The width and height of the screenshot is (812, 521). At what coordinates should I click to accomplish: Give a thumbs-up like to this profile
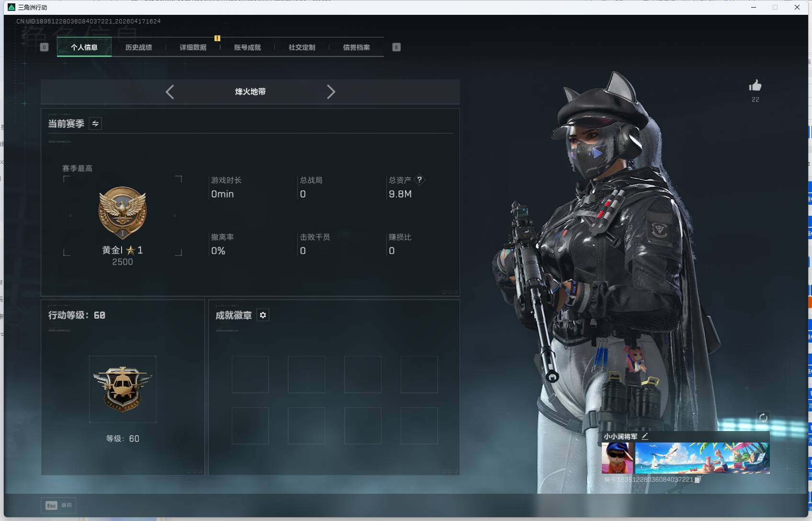[755, 86]
